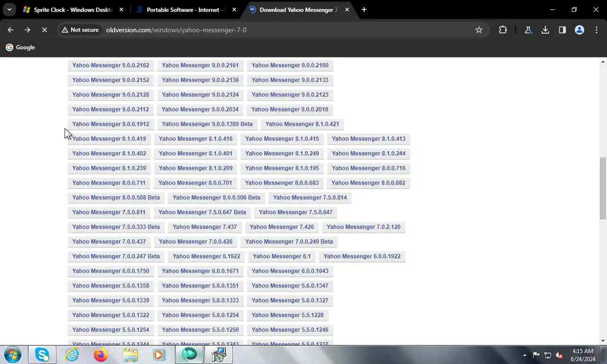Go back using the browser back arrow

pos(10,30)
